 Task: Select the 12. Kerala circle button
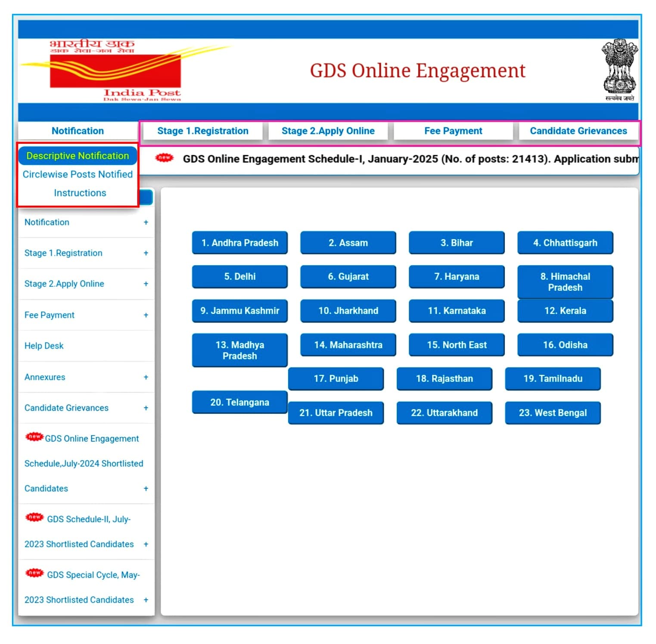tap(565, 311)
